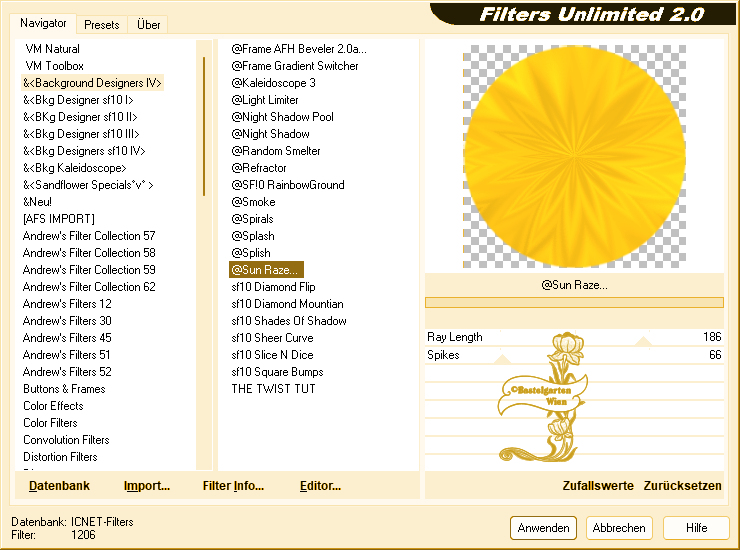740x550 pixels.
Task: Choose sf10 Diamond Mountian filter
Action: (x=287, y=304)
